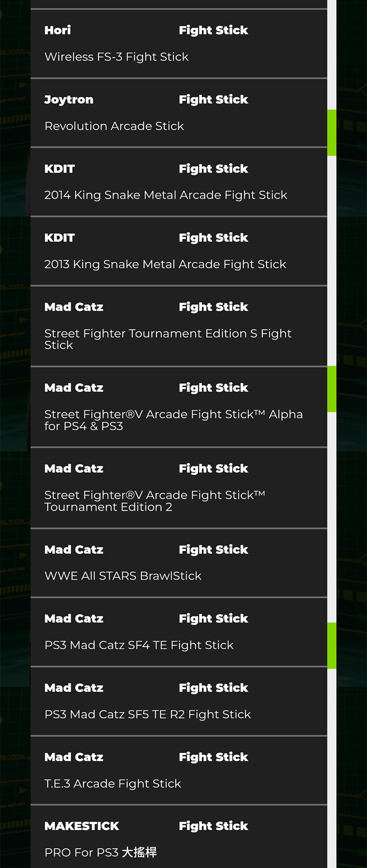The height and width of the screenshot is (868, 367).
Task: Select the T.E.3 Arcade Fight Stick entry
Action: tap(113, 784)
